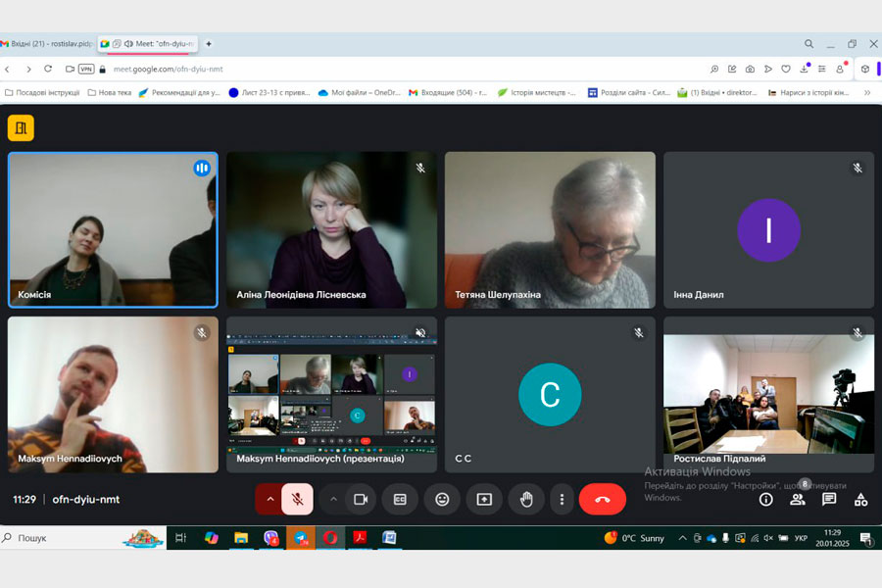Click the Windows taskbar search box Пошук
This screenshot has width=882, height=588.
(x=83, y=538)
